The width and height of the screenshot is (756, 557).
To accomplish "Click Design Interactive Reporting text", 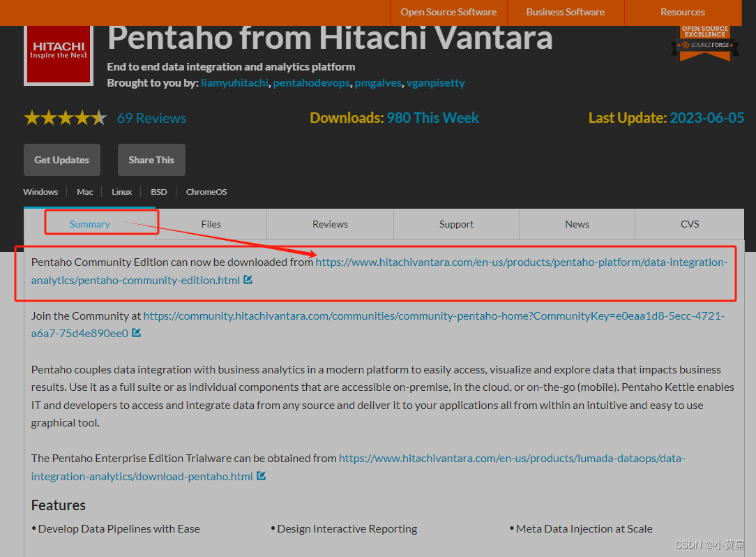I will pos(347,528).
